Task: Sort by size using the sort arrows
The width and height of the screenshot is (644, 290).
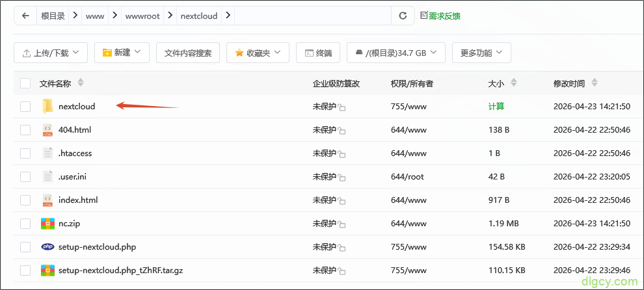Action: pos(513,83)
